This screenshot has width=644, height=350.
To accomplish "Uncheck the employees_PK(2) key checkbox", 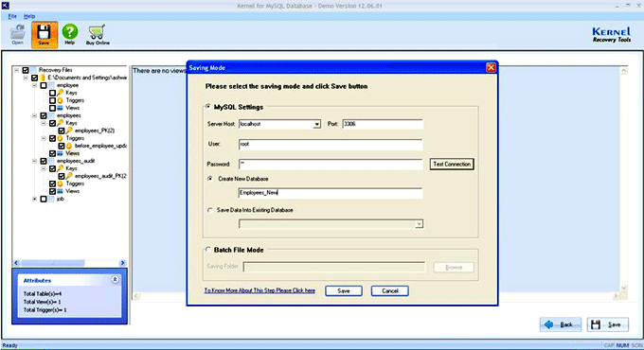I will 62,131.
